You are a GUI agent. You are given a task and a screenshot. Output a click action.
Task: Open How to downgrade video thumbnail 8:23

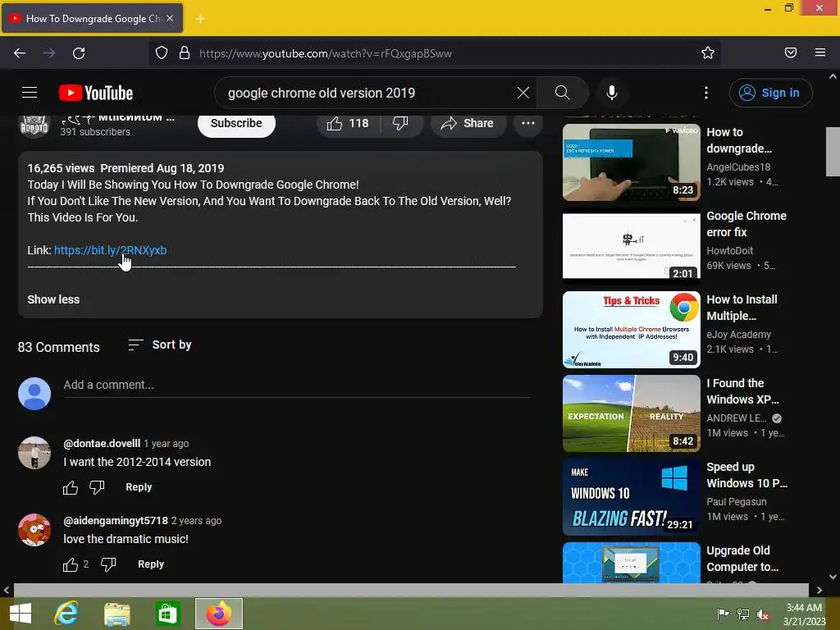(631, 162)
